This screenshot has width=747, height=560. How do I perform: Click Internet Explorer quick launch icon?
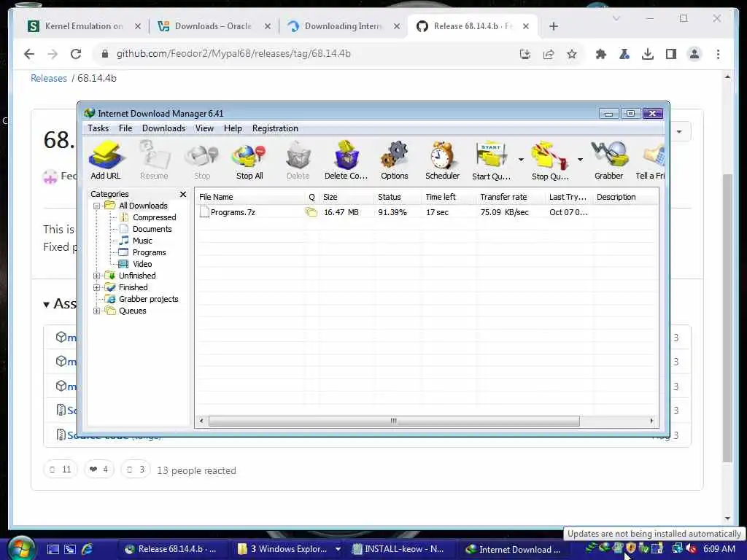88,549
